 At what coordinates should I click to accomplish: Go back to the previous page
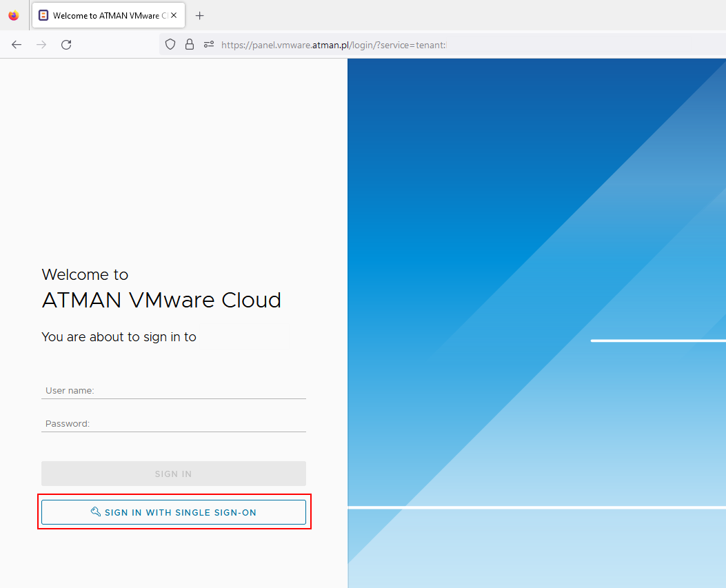point(17,44)
